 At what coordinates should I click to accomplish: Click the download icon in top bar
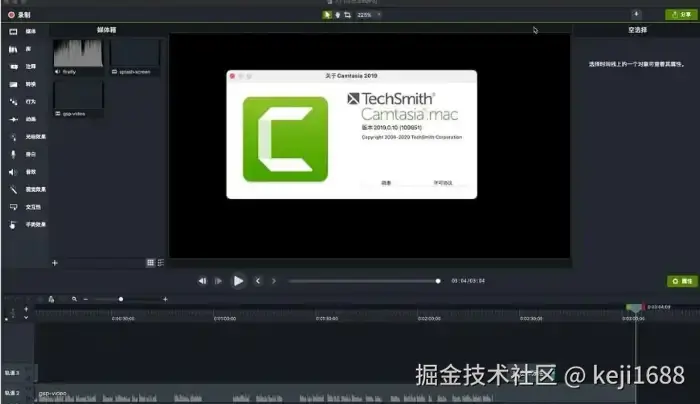tap(636, 14)
